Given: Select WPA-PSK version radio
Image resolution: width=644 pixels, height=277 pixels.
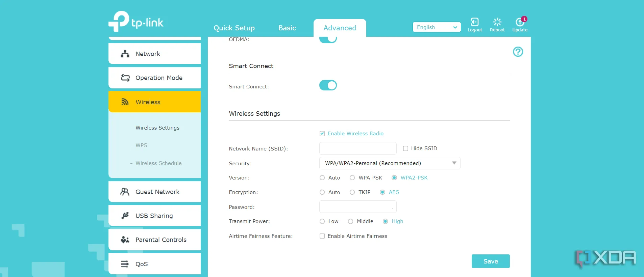Looking at the screenshot, I should [x=352, y=178].
